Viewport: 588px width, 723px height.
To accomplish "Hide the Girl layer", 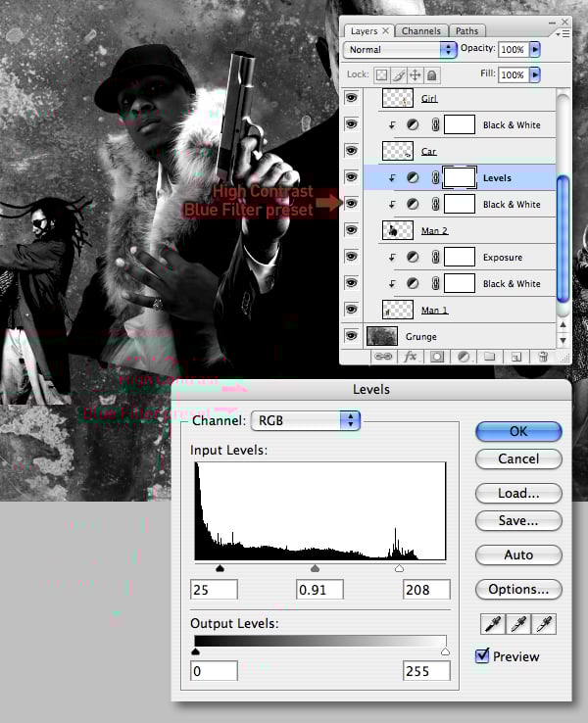I will point(352,98).
